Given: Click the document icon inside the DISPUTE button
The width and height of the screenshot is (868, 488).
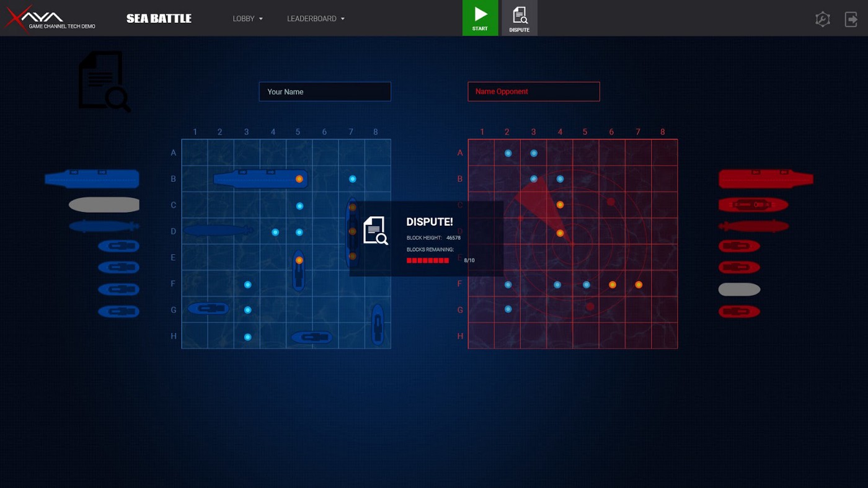Looking at the screenshot, I should (519, 14).
